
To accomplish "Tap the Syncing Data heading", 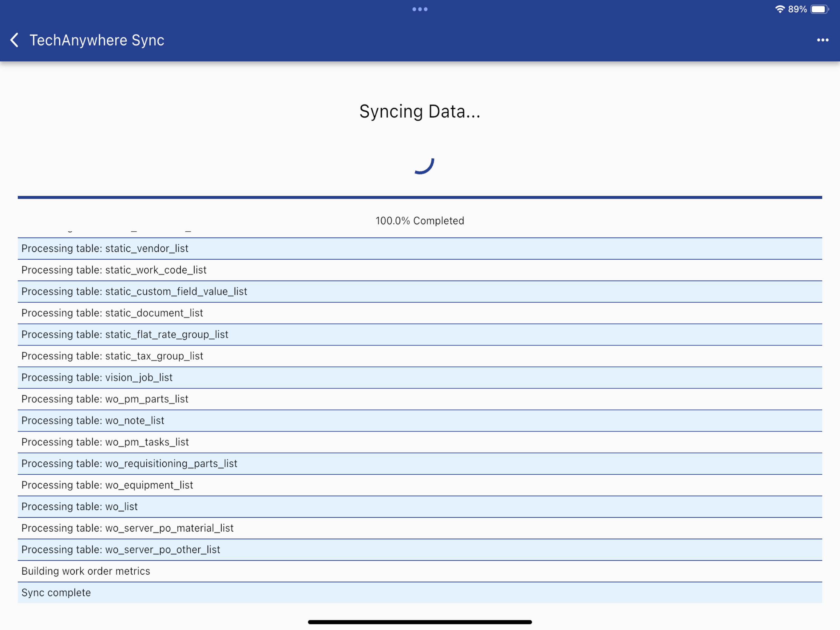I will pyautogui.click(x=420, y=111).
